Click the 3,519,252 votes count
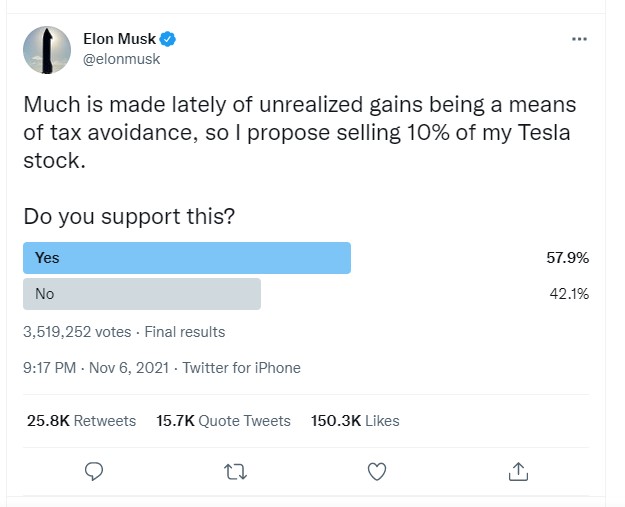This screenshot has height=507, width=625. [x=79, y=332]
